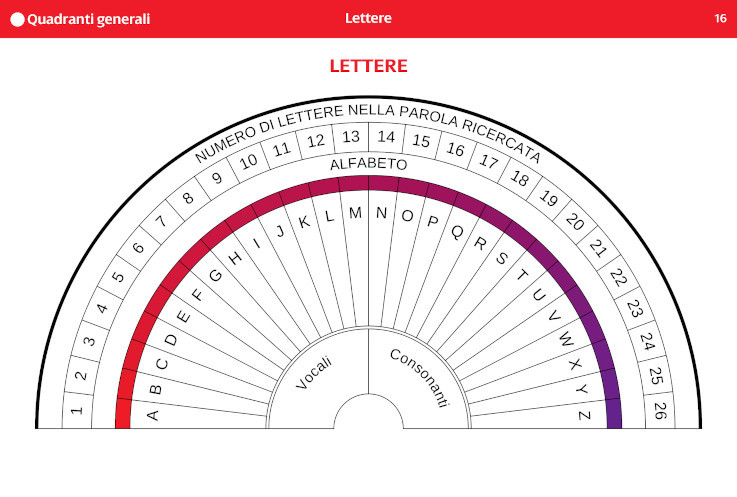The width and height of the screenshot is (737, 497).
Task: Click the purple end of color band
Action: pyautogui.click(x=614, y=412)
